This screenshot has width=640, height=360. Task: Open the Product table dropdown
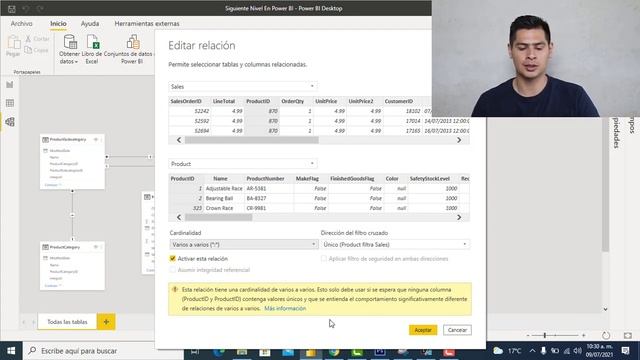(243, 164)
